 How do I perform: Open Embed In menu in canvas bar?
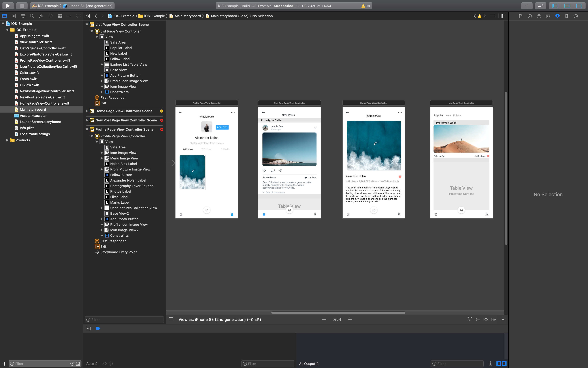(x=503, y=319)
